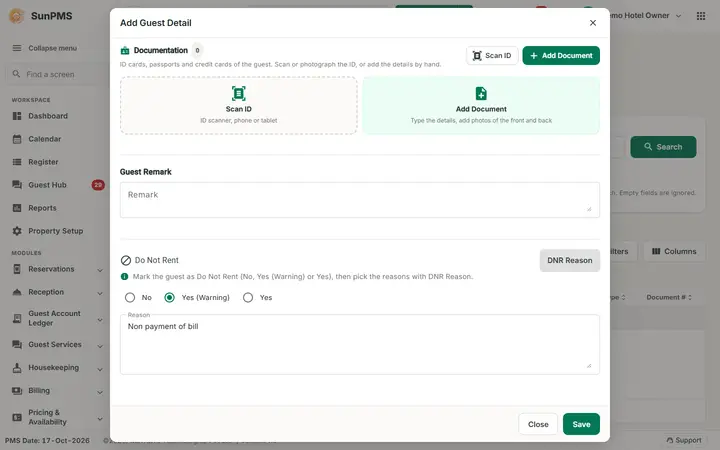Select the Yes (Warning) radio option
Image resolution: width=720 pixels, height=450 pixels.
click(169, 298)
